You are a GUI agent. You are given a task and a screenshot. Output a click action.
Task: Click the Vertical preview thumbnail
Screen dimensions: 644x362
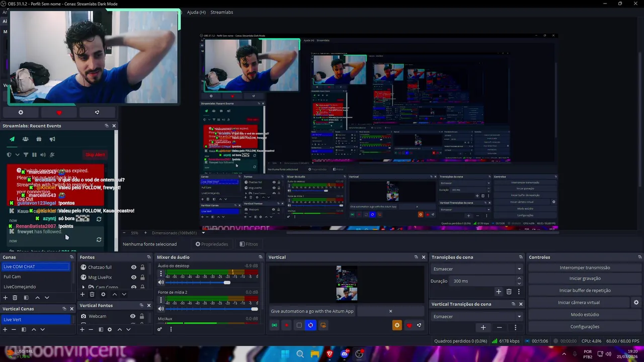click(x=347, y=284)
